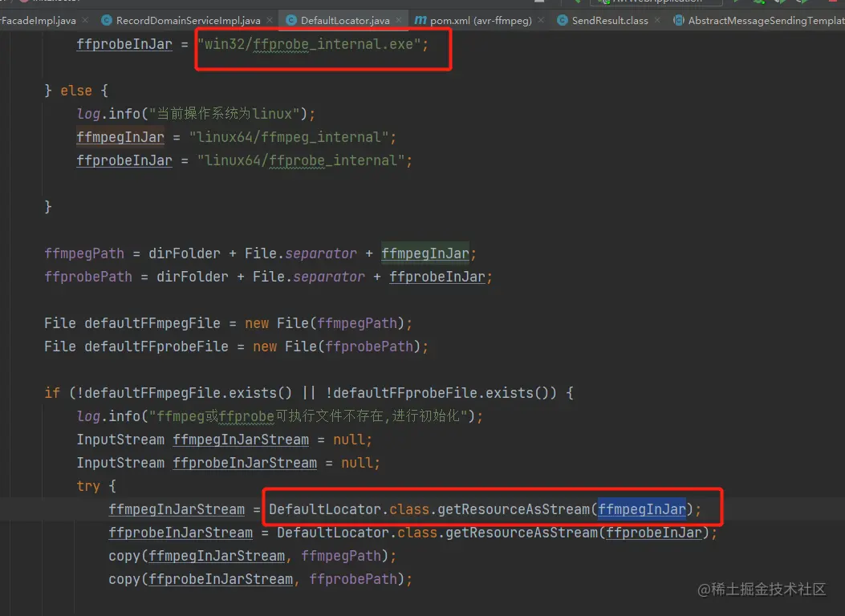
Task: Click the "linux64/ffprobe_internal" string literal
Action: (301, 160)
